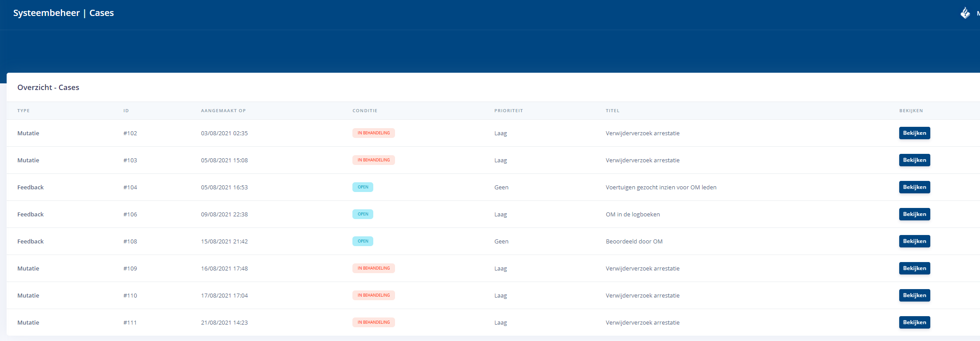Click the 'OM in de logboeken' title

tap(632, 215)
